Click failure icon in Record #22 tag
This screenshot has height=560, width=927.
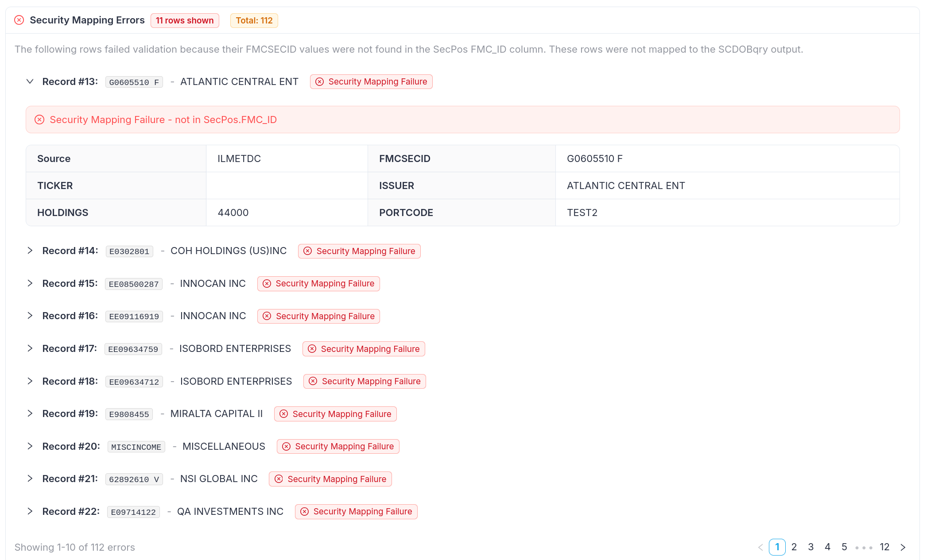coord(304,512)
